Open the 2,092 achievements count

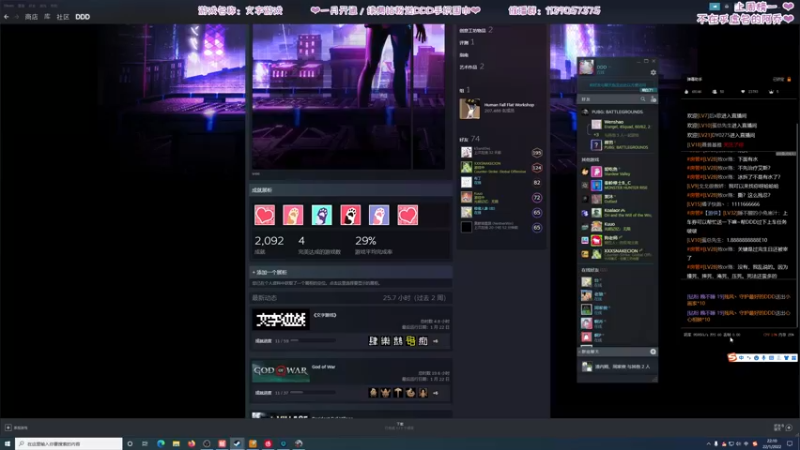click(269, 244)
